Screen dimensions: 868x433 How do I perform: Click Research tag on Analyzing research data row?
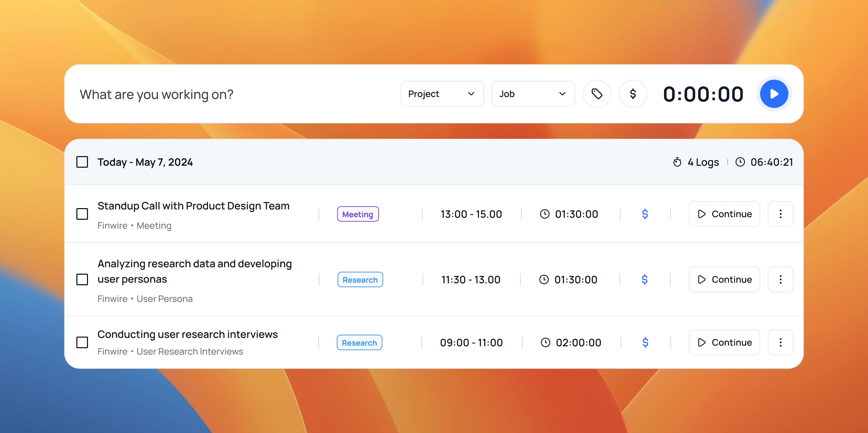click(x=360, y=280)
